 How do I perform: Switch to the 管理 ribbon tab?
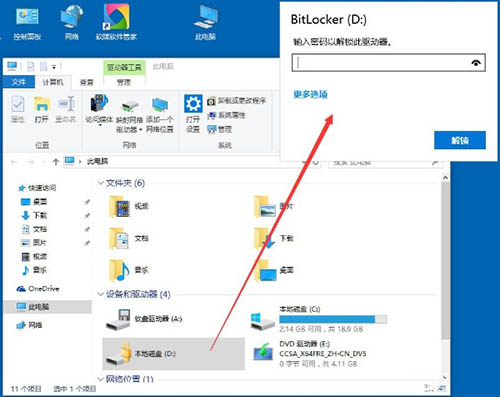124,82
